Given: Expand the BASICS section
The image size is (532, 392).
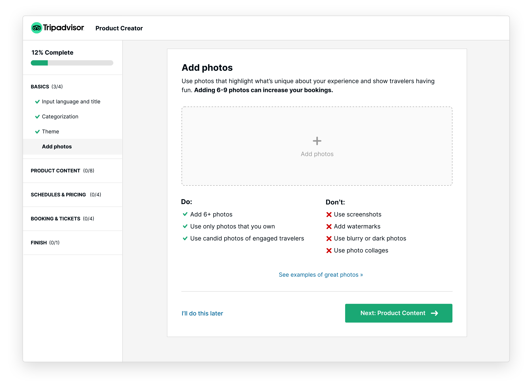Looking at the screenshot, I should pyautogui.click(x=47, y=87).
